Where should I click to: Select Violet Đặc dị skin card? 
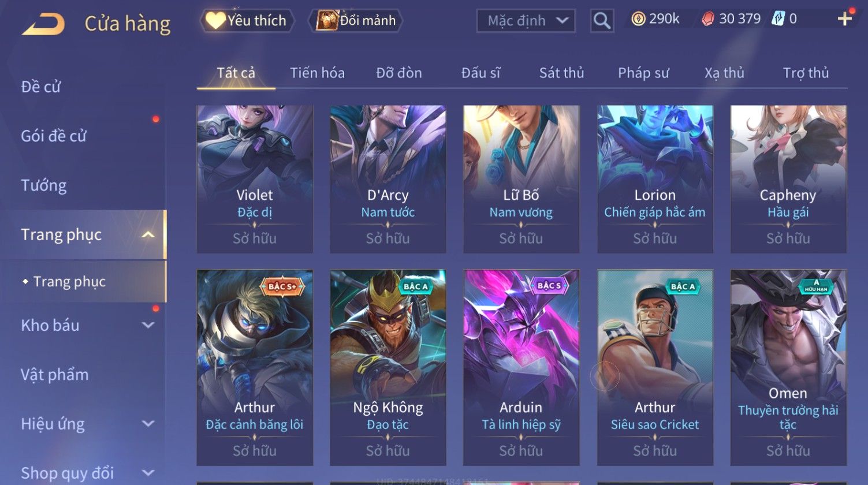point(255,179)
